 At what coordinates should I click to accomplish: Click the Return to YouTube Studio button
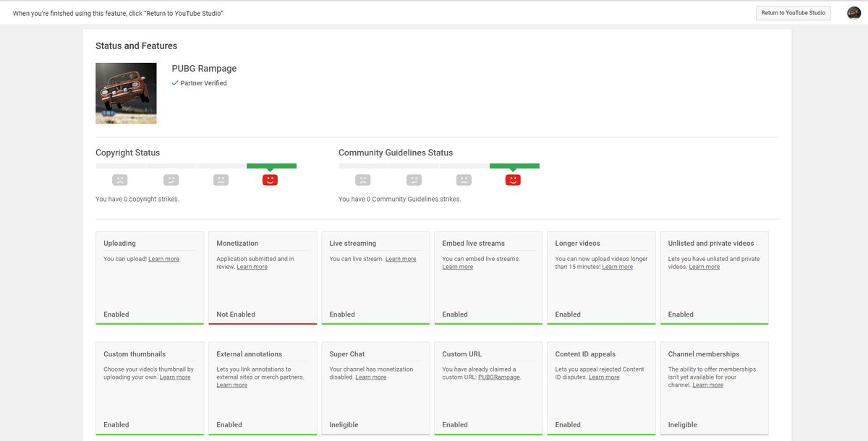pyautogui.click(x=793, y=13)
